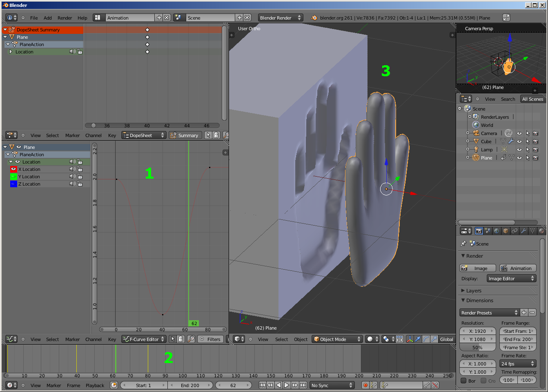Open the World properties tab icon
This screenshot has width=548, height=392.
coord(497,231)
